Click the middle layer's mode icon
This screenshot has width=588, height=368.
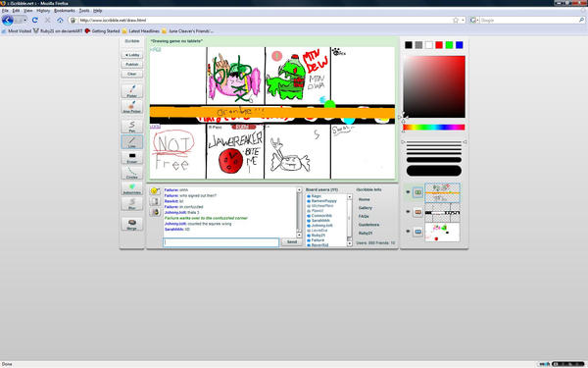pos(417,212)
